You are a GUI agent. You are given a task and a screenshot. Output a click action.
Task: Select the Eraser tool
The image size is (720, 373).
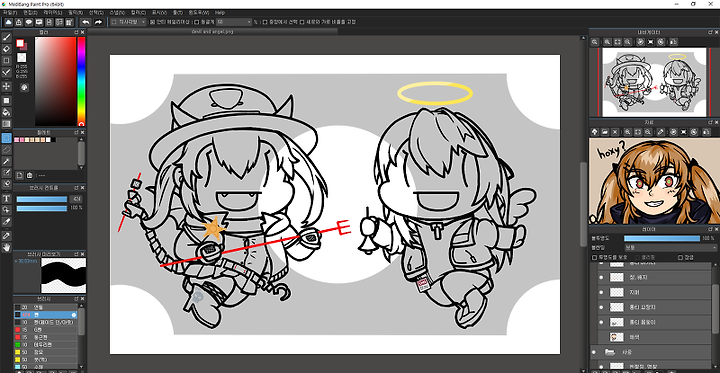pyautogui.click(x=6, y=49)
